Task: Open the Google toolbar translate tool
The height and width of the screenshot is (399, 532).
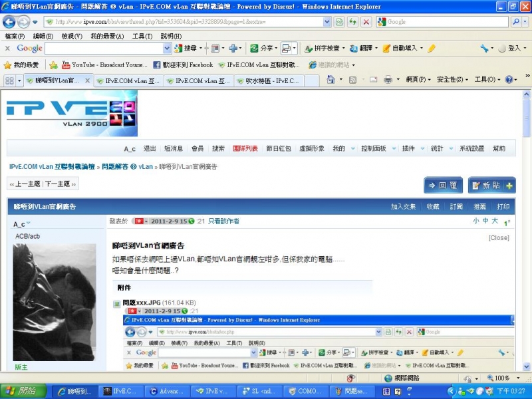Action: point(364,48)
